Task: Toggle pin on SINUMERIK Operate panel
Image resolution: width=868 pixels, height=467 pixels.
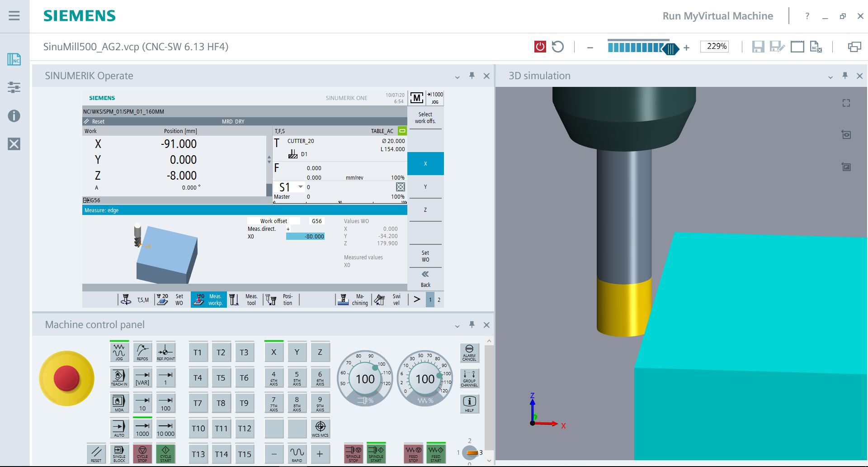Action: tap(472, 76)
